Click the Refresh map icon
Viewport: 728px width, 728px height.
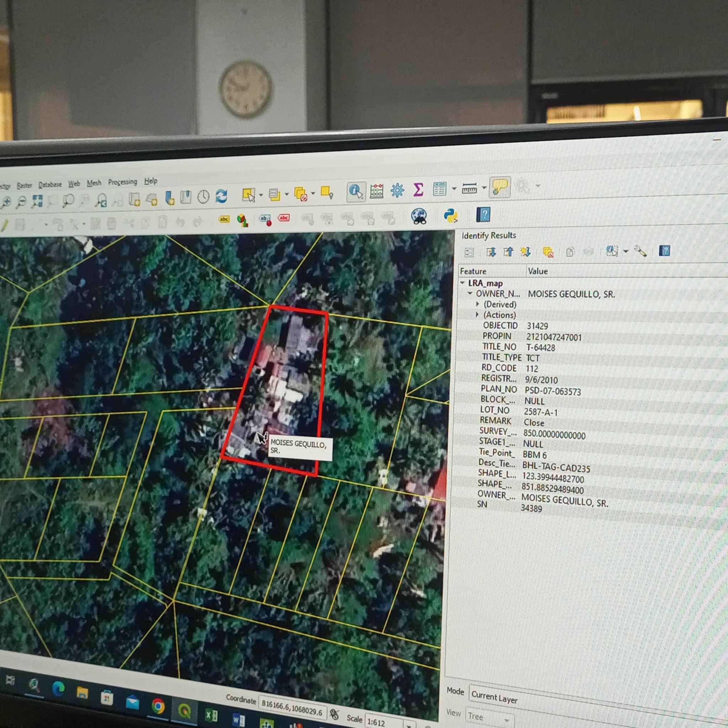[221, 196]
